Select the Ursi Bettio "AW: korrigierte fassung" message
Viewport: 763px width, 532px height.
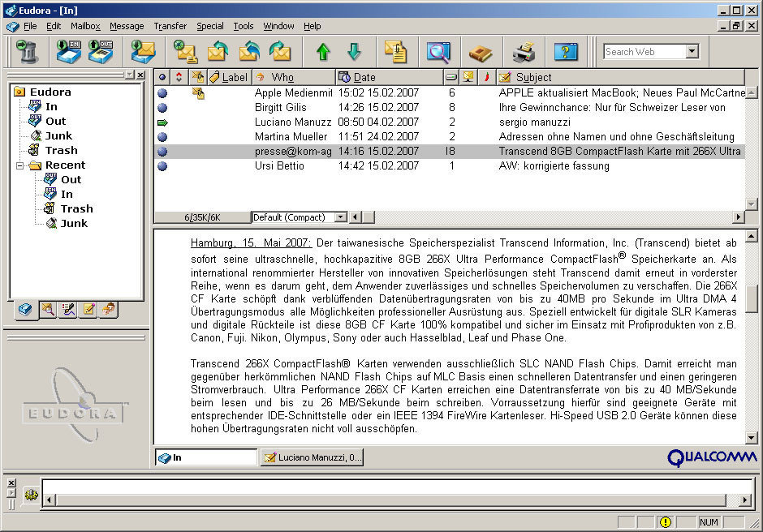450,165
